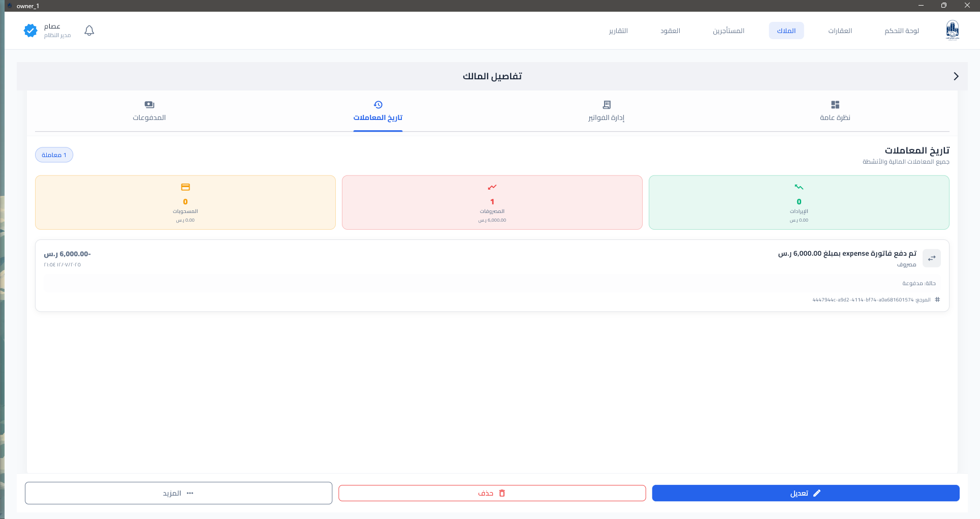
Task: Click the notification bell icon
Action: click(x=89, y=30)
